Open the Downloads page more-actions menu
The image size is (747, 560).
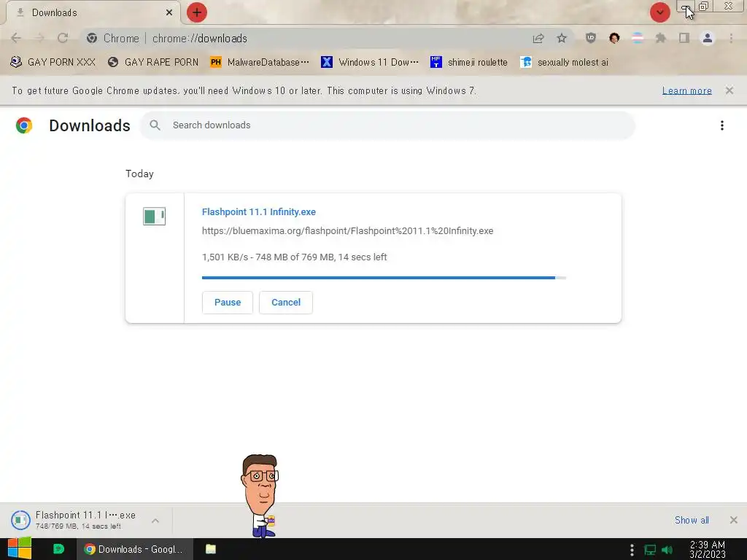722,125
